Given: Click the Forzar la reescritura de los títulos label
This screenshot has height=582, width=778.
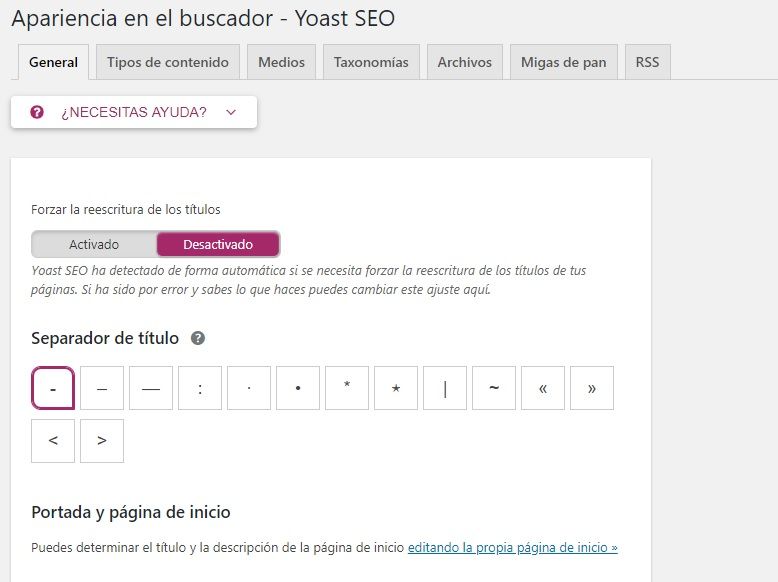Looking at the screenshot, I should (x=126, y=209).
